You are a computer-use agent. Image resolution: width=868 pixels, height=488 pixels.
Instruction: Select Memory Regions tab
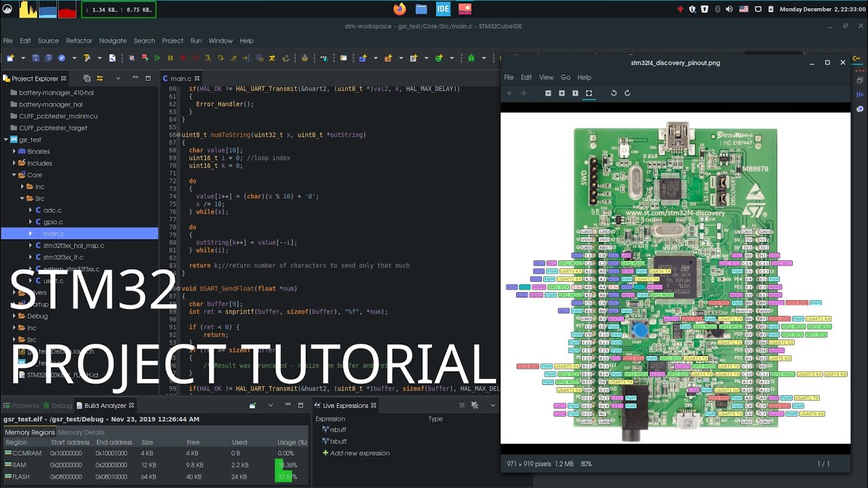click(x=30, y=432)
